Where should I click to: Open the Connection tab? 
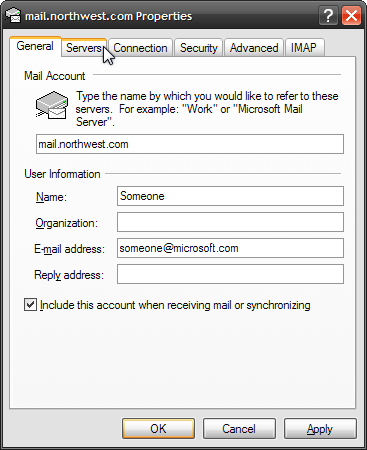coord(140,48)
